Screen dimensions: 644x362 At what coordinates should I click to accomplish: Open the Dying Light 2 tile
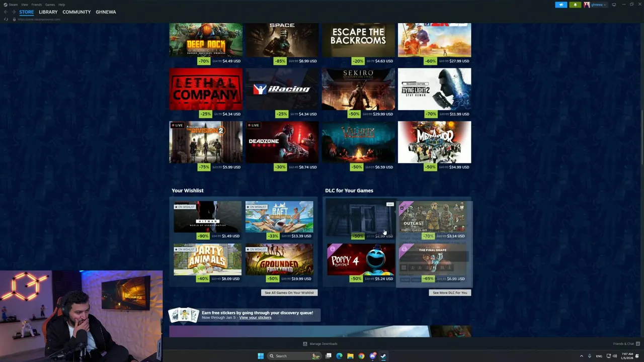tap(435, 89)
